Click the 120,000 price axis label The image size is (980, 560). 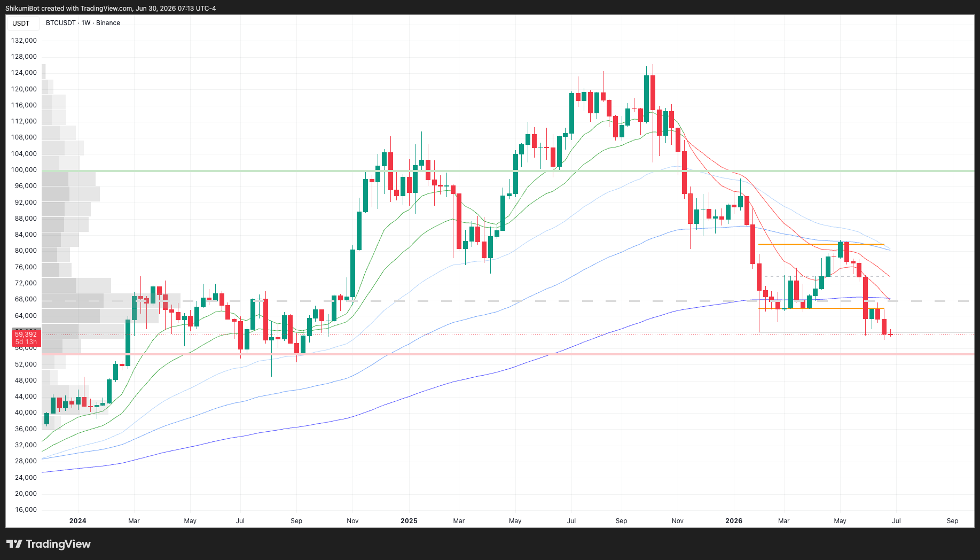coord(24,89)
